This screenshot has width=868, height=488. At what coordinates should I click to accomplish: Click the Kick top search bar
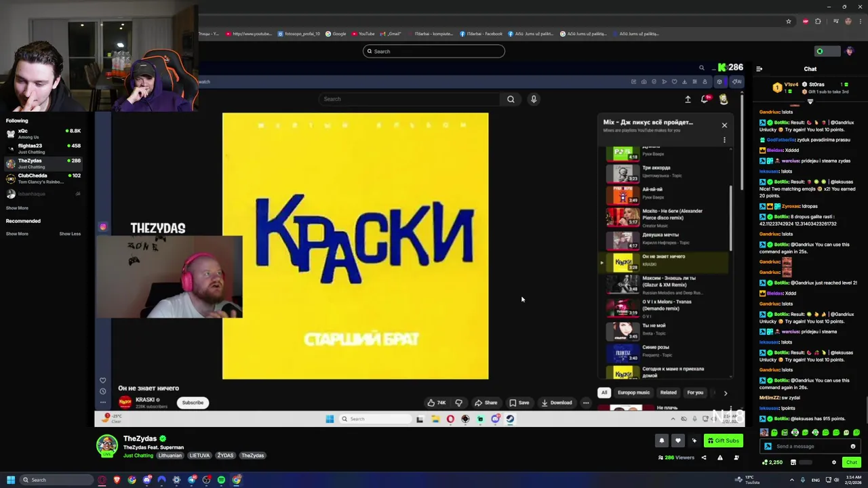pyautogui.click(x=434, y=52)
